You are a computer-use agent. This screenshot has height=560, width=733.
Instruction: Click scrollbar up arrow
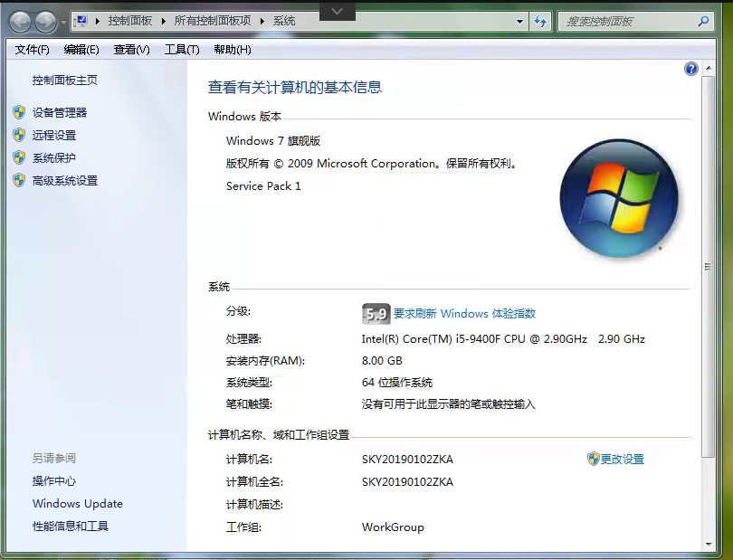(709, 68)
